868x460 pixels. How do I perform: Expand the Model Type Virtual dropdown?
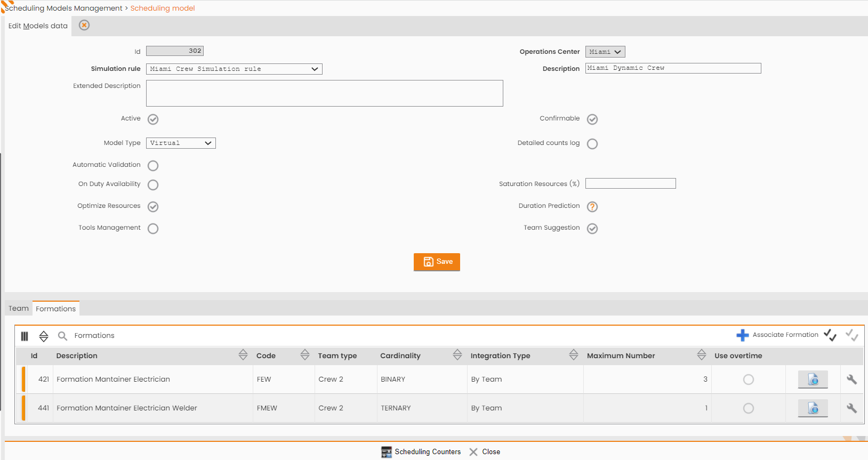tap(181, 143)
